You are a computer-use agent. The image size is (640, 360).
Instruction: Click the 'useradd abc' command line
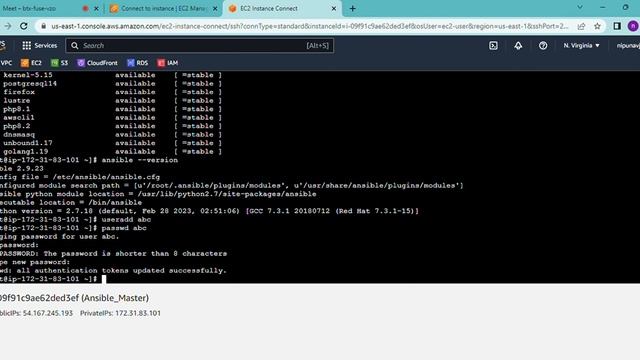click(x=126, y=220)
